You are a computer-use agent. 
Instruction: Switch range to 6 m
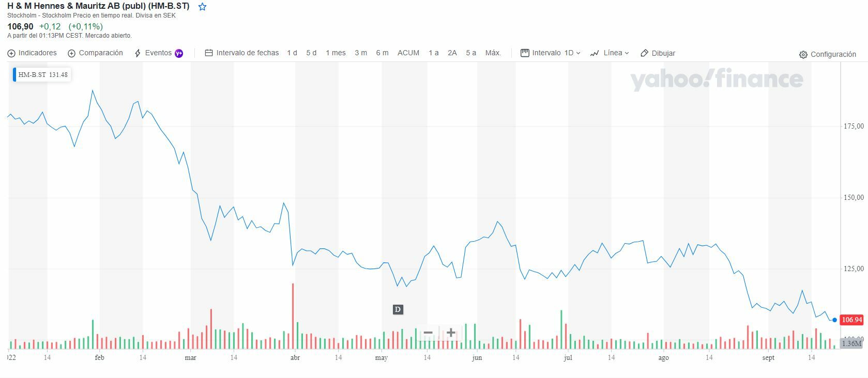click(382, 53)
